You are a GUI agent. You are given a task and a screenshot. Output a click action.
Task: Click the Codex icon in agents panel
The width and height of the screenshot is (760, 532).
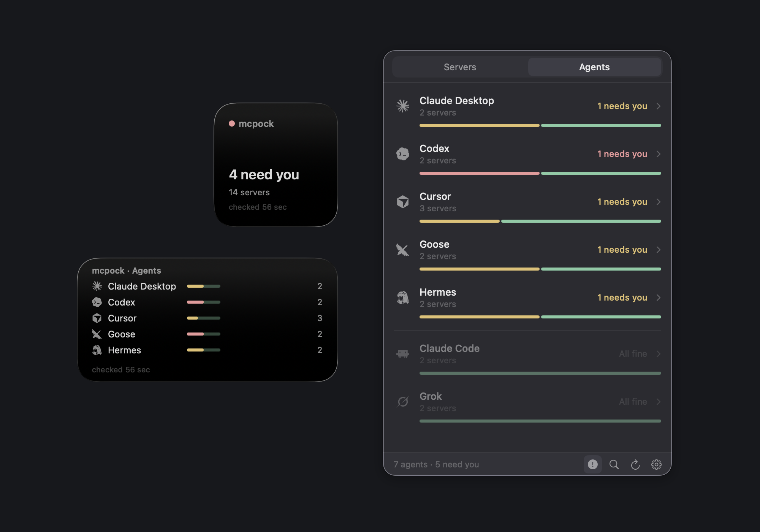click(x=403, y=154)
